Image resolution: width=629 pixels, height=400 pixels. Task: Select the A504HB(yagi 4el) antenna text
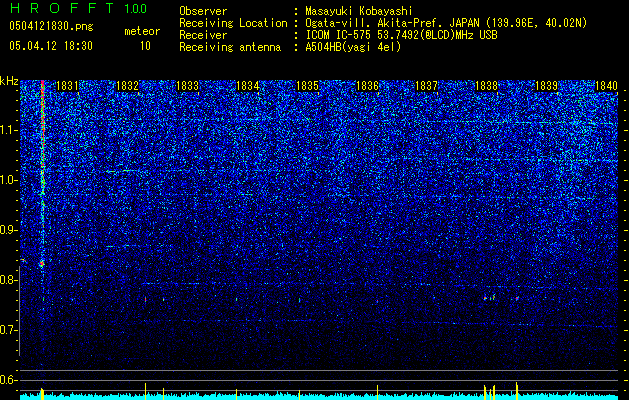click(x=353, y=47)
